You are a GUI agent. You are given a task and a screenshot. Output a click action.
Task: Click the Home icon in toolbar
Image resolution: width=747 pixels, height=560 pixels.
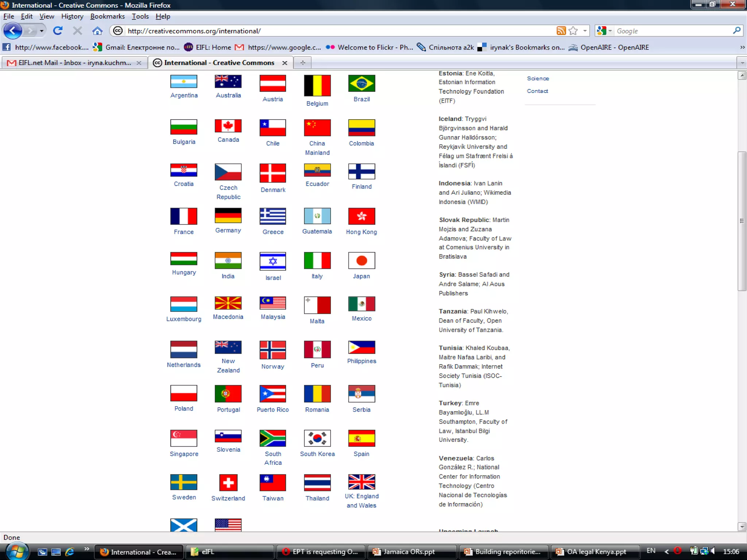97,31
